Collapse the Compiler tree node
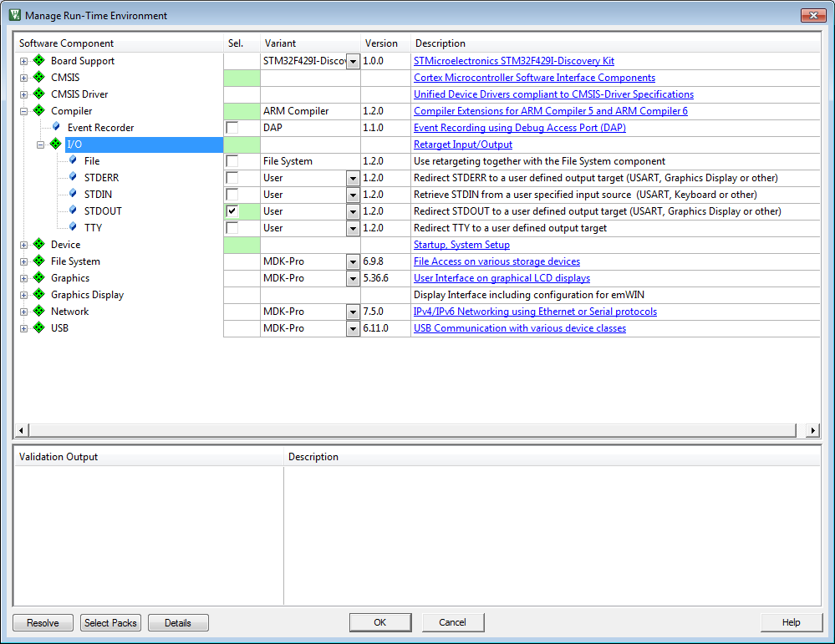This screenshot has height=644, width=835. [24, 111]
